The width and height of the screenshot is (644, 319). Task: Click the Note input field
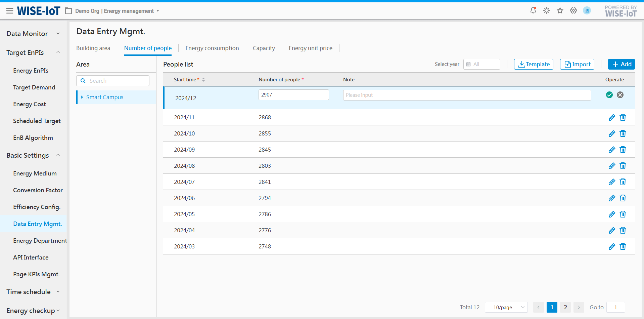tap(467, 95)
